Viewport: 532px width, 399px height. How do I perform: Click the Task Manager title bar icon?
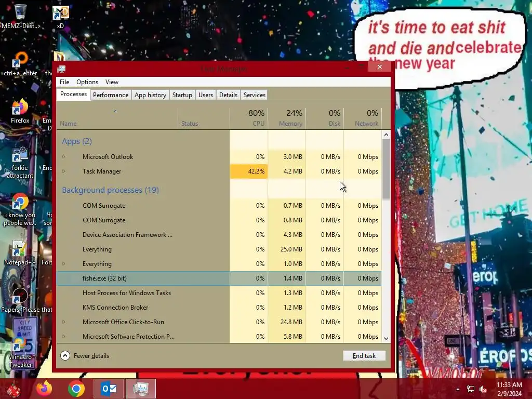click(61, 69)
